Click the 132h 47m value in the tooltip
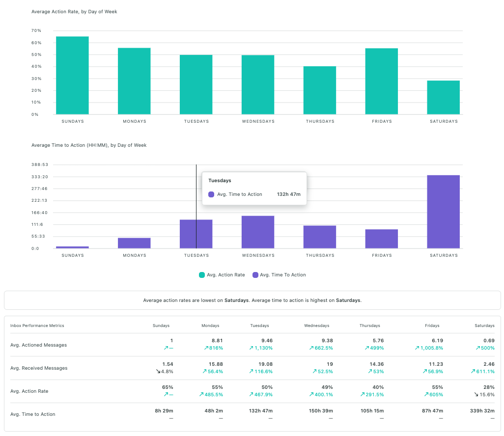This screenshot has height=436, width=504. (x=289, y=194)
